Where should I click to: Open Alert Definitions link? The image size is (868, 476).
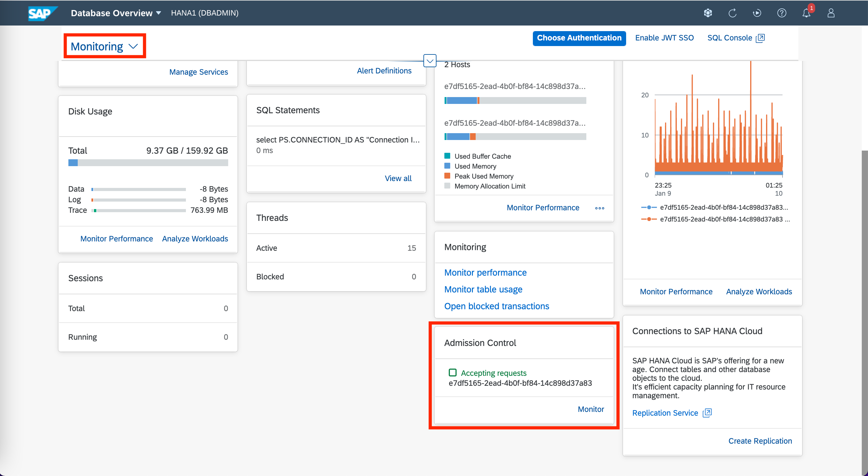tap(384, 71)
